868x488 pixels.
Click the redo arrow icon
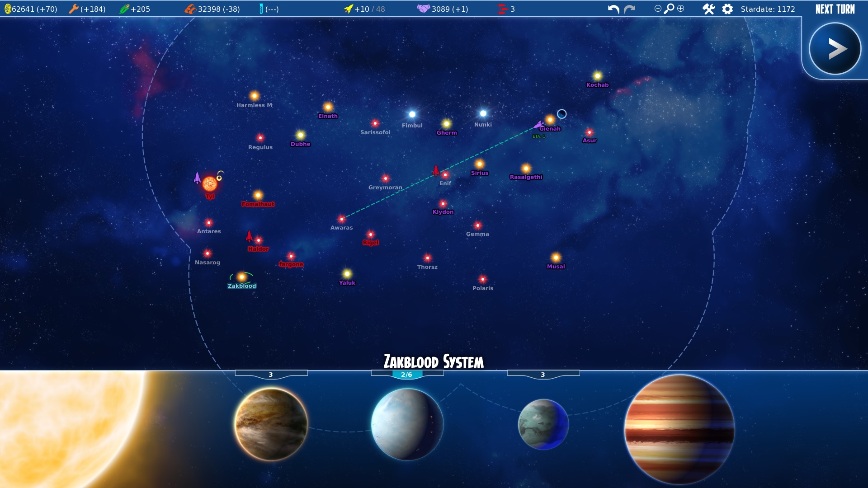[x=629, y=9]
